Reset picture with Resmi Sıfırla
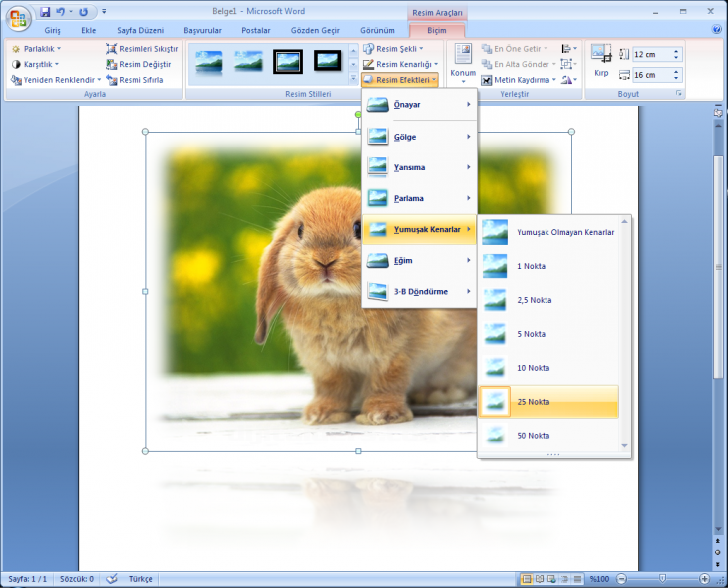This screenshot has width=728, height=588. [x=135, y=80]
